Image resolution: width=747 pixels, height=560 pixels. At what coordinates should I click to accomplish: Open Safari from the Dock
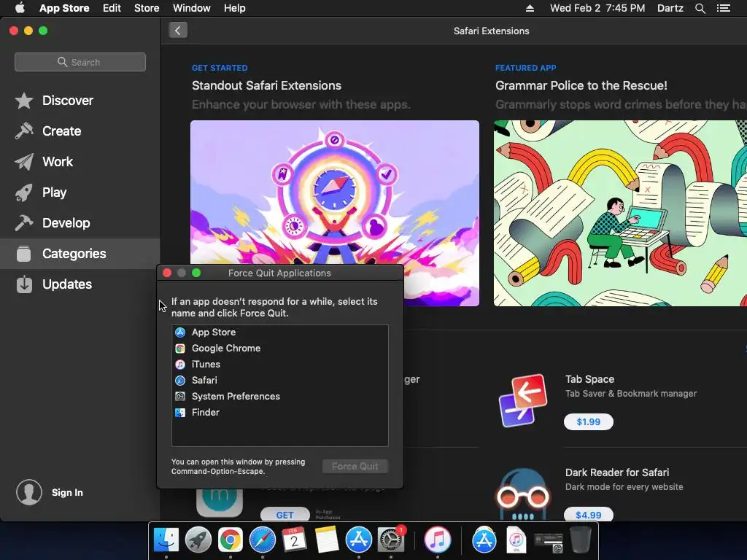click(x=263, y=540)
